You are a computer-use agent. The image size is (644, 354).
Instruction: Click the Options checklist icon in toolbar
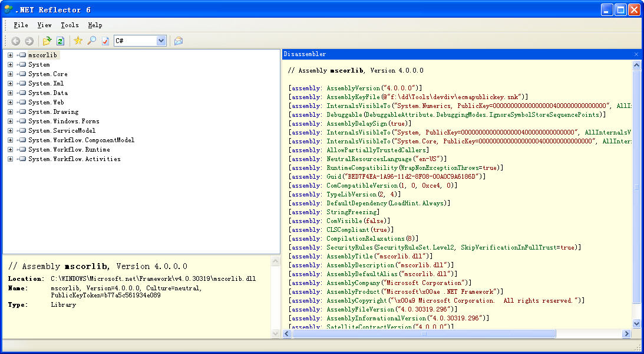tap(105, 41)
